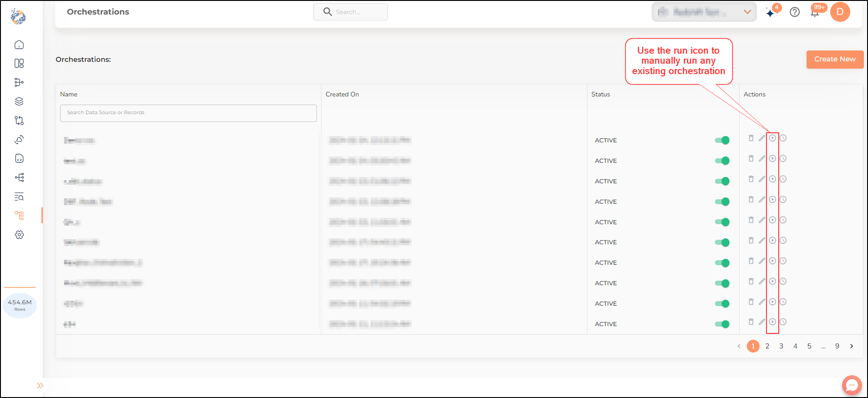This screenshot has height=398, width=868.
Task: Click the Status column header
Action: point(600,94)
